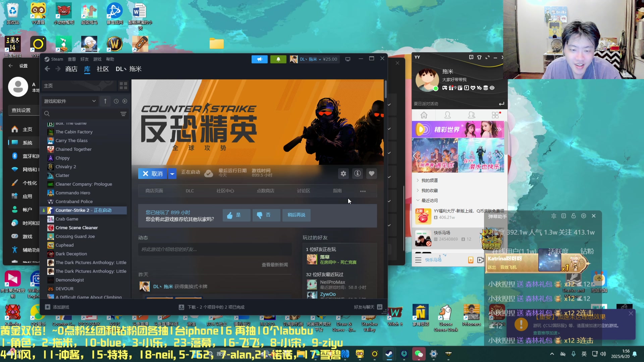Vote thumbs up to recommend game
The height and width of the screenshot is (362, 644).
236,215
